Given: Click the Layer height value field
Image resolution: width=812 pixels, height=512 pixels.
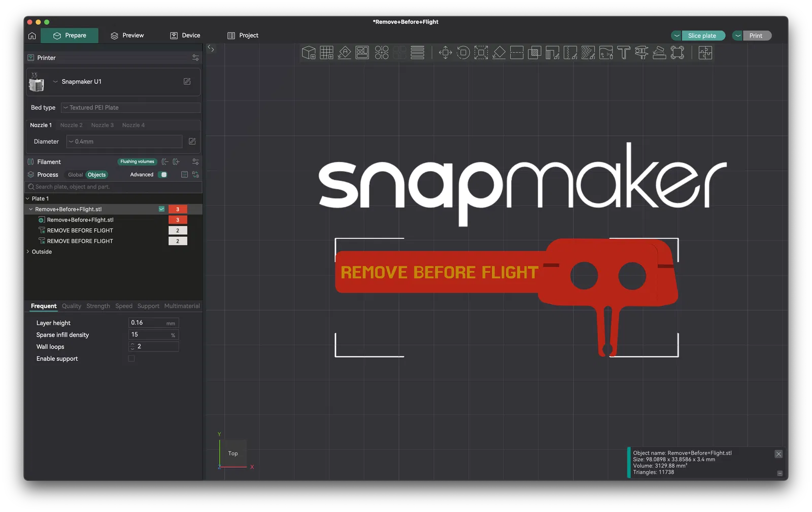Looking at the screenshot, I should 153,323.
